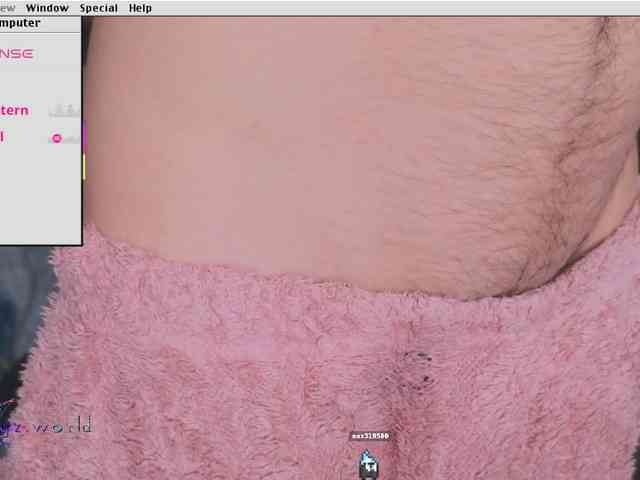Select the max319580 desktop icon
The height and width of the screenshot is (480, 640).
point(369,461)
